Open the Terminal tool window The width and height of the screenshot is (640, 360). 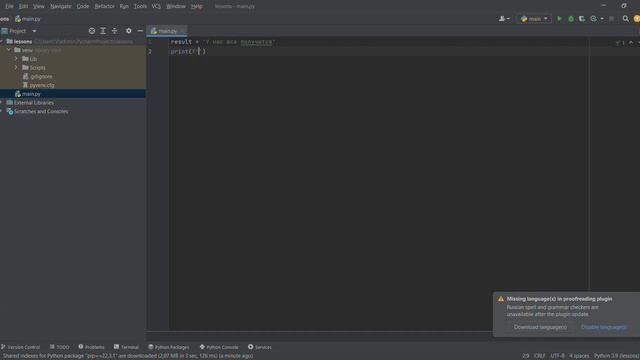[127, 347]
